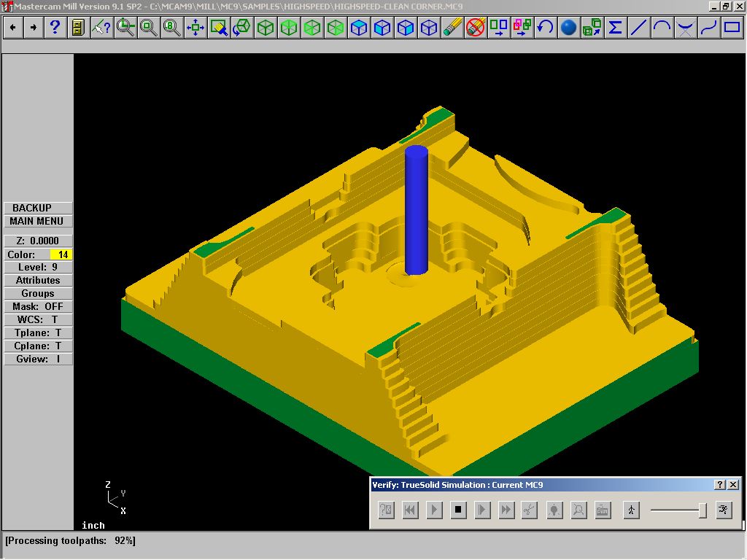This screenshot has width=747, height=560.
Task: Select the Create rectangle tool icon
Action: point(732,28)
